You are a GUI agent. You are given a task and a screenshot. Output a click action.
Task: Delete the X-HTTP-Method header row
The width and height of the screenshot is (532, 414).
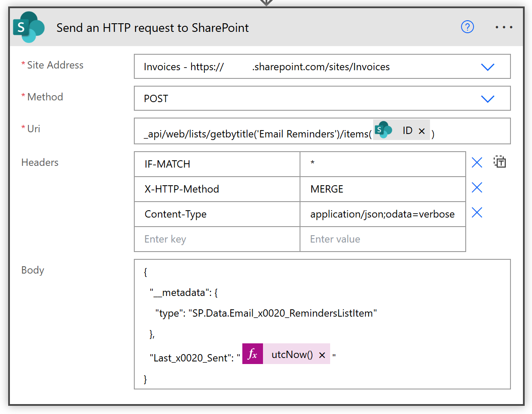pos(477,187)
